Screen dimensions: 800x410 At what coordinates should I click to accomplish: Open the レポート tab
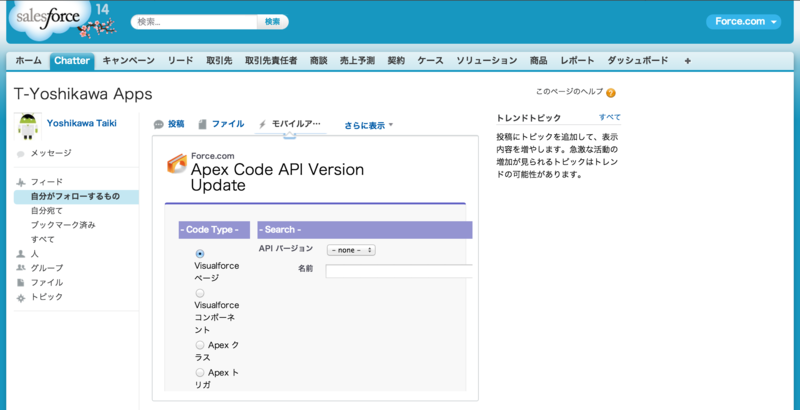point(577,60)
